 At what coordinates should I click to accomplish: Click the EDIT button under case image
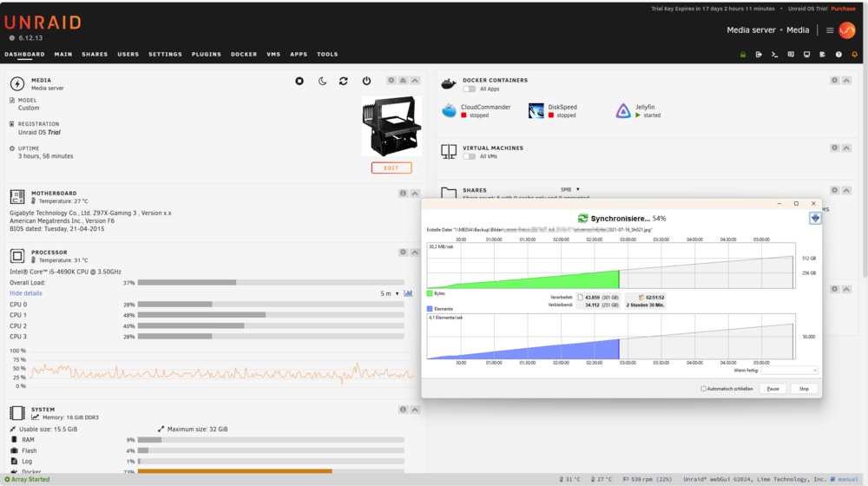pos(391,167)
